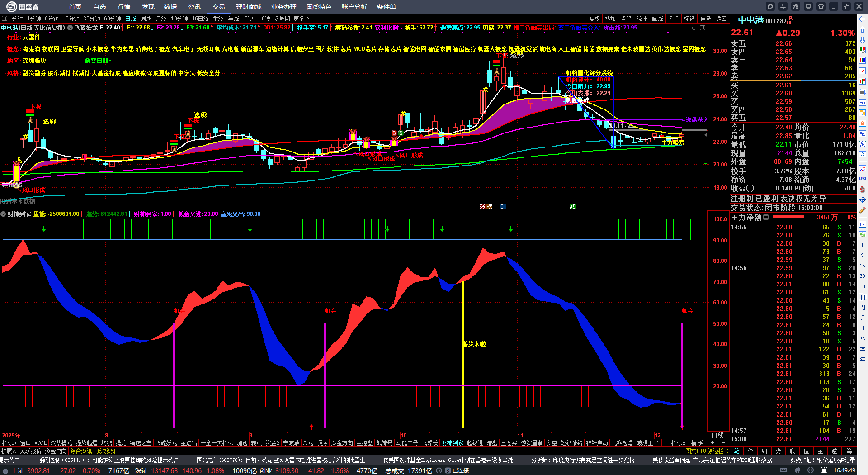The width and height of the screenshot is (868, 475).
Task: Open the fx formula editor icon
Action: click(796, 6)
